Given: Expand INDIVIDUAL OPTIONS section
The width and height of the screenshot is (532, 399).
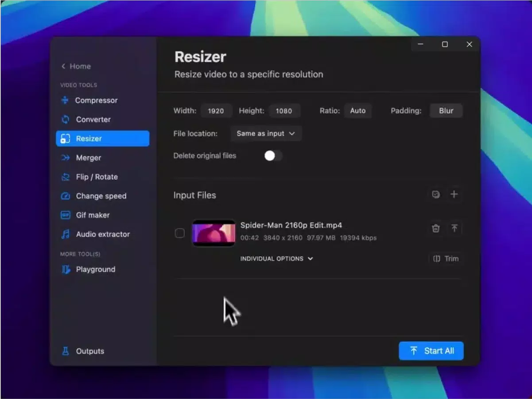Looking at the screenshot, I should pos(276,259).
